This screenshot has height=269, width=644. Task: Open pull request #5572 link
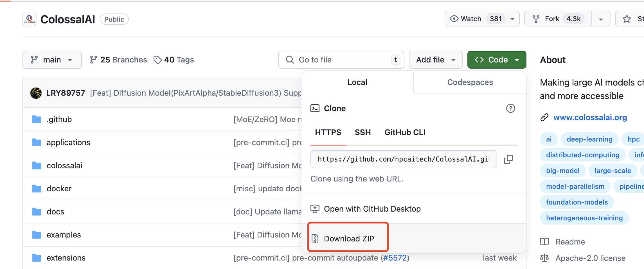[395, 258]
